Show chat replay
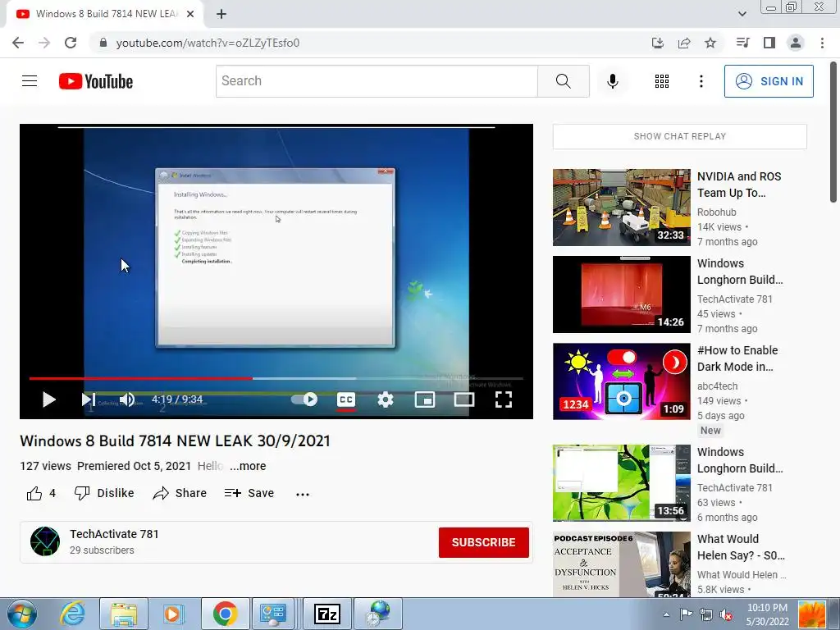 680,137
